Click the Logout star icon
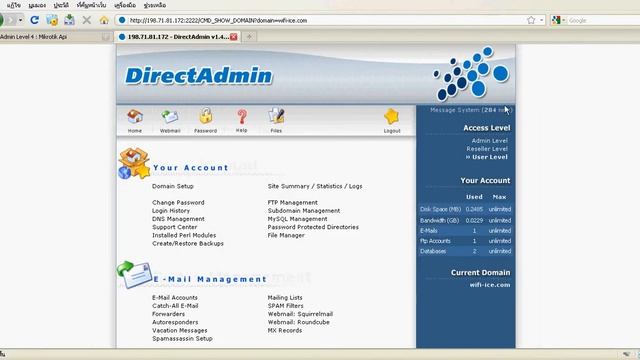Image resolution: width=640 pixels, height=360 pixels. 391,117
